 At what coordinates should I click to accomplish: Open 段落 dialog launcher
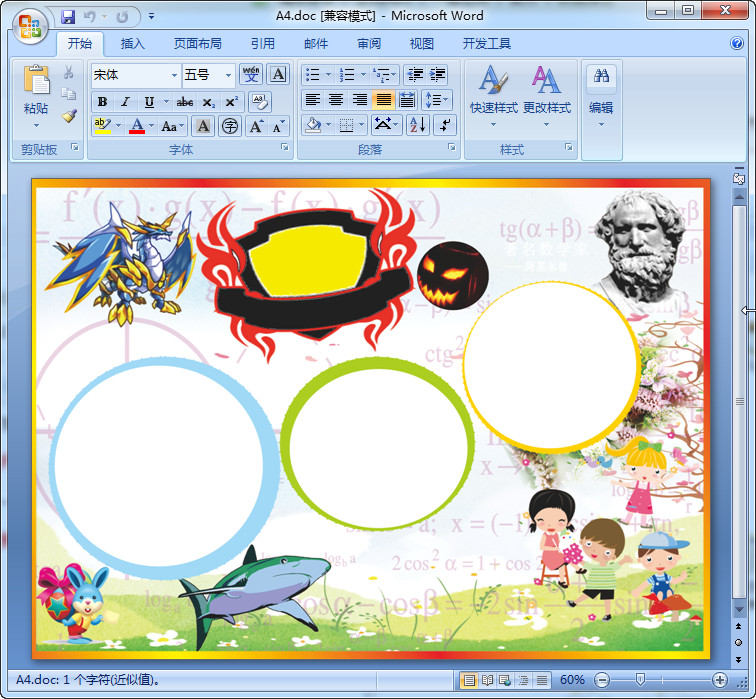pos(452,148)
